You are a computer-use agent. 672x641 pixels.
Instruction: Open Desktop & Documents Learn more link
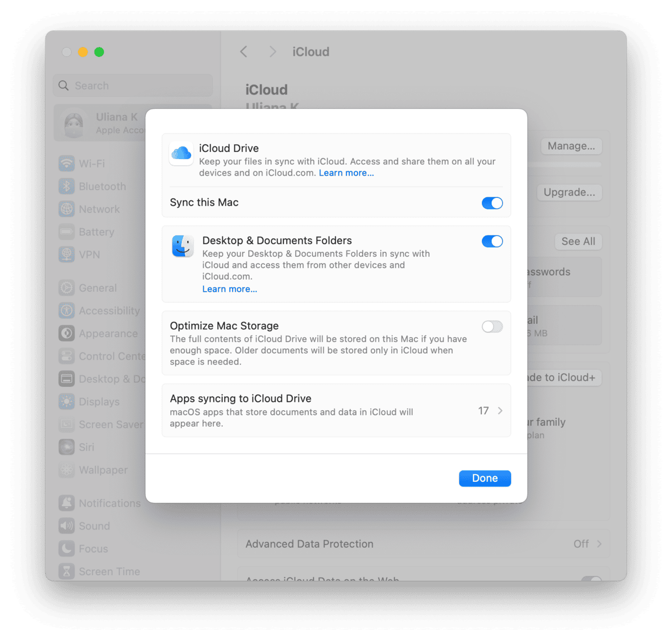(229, 289)
